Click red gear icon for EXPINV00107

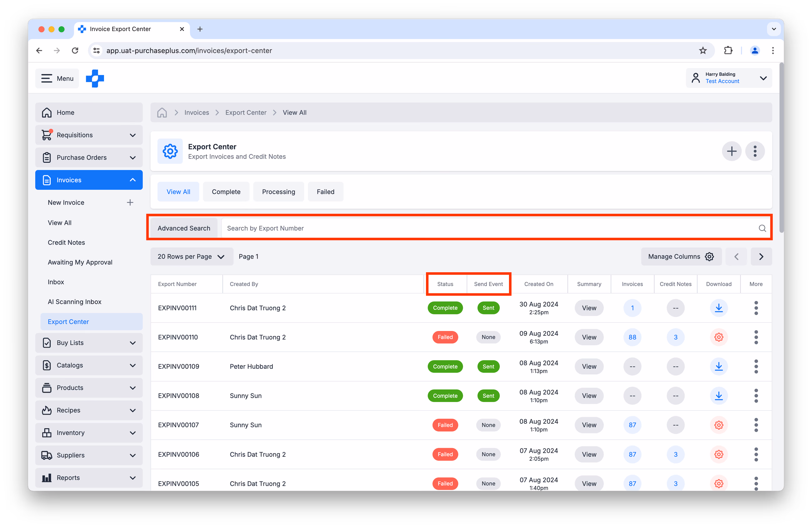tap(719, 425)
